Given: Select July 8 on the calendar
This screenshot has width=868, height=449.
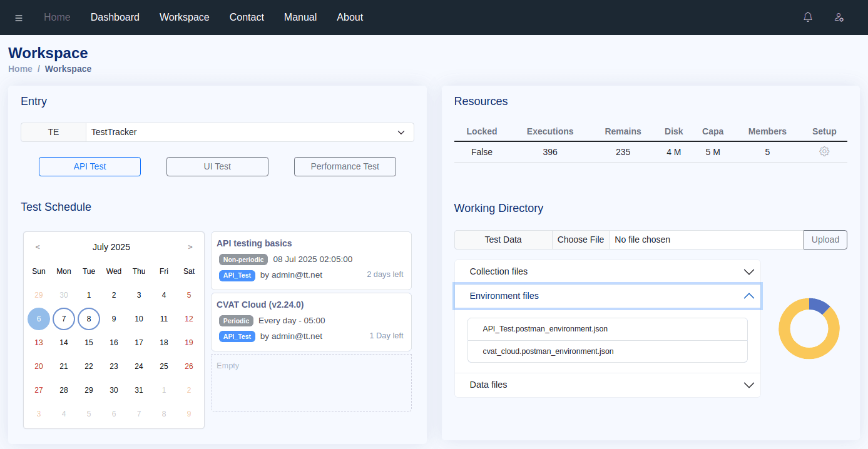Looking at the screenshot, I should click(89, 318).
